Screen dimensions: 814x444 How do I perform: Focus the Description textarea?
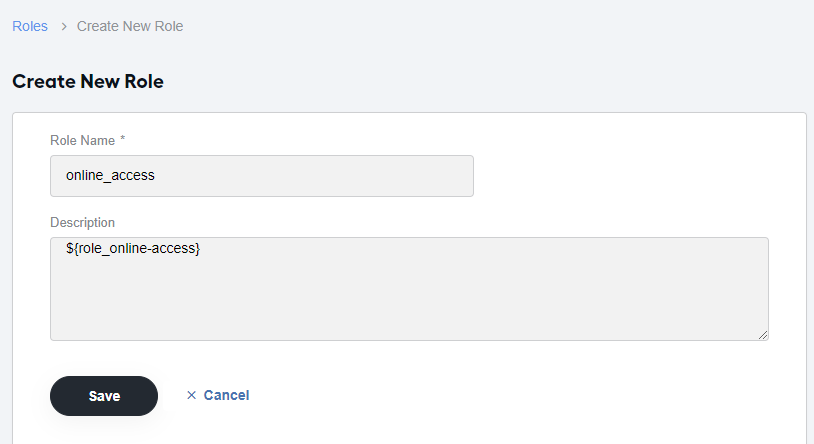tap(409, 289)
